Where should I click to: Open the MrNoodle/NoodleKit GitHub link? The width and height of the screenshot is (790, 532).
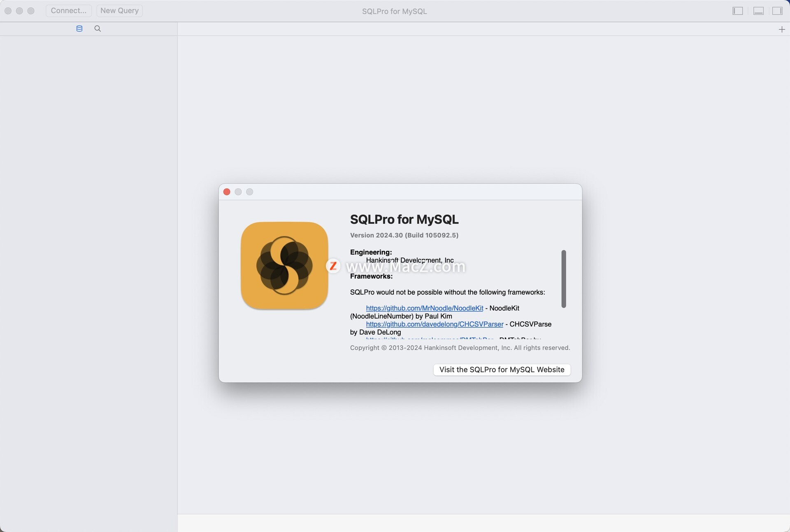425,308
